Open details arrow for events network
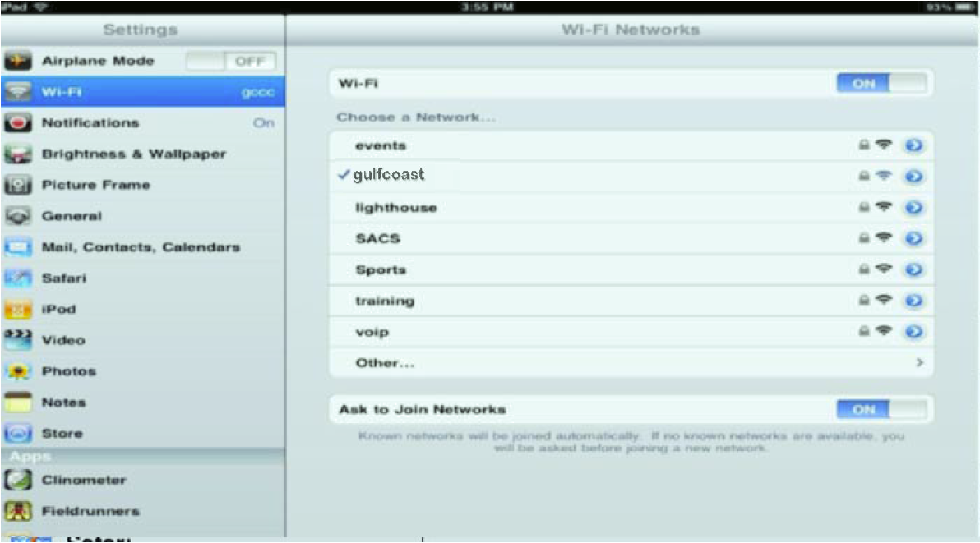The height and width of the screenshot is (543, 980). click(x=913, y=145)
